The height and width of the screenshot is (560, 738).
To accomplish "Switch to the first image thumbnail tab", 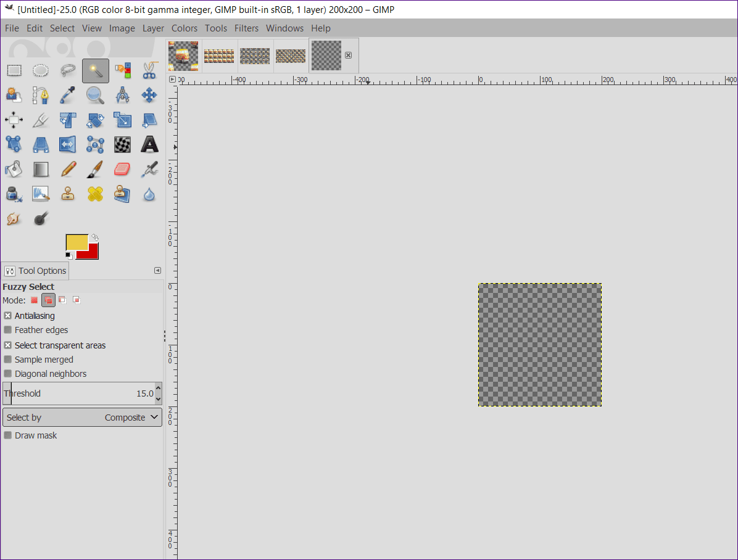I will tap(183, 56).
